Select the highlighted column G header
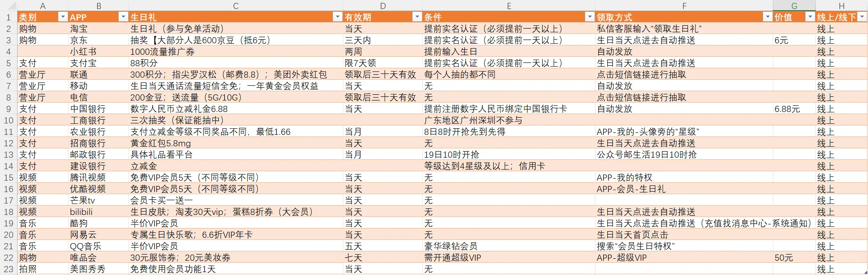 [x=794, y=6]
